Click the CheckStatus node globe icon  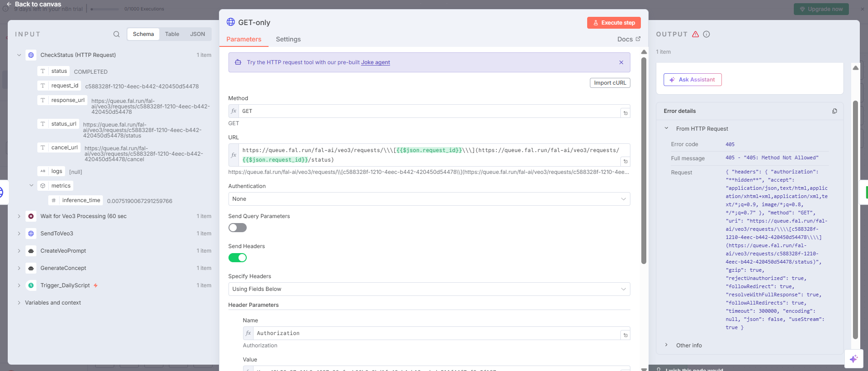(31, 55)
